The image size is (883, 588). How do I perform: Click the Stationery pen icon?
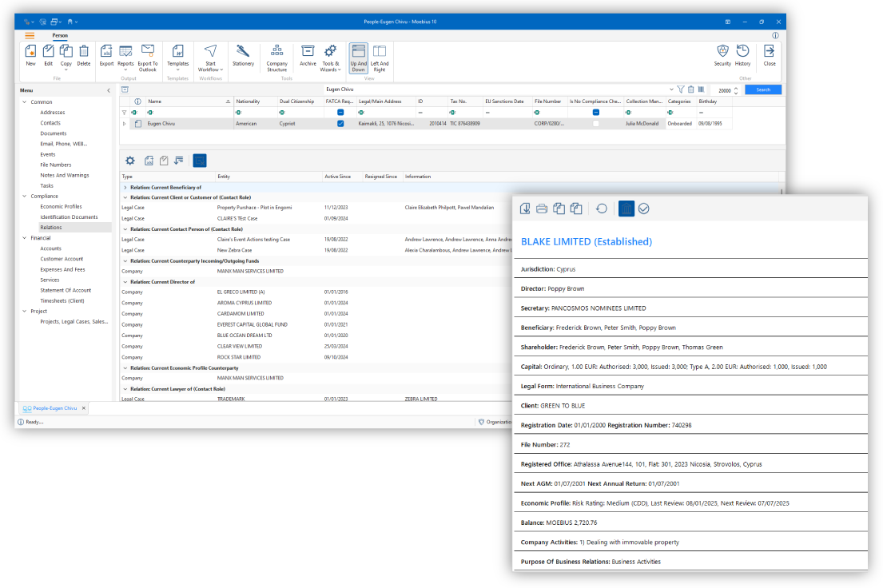(243, 52)
